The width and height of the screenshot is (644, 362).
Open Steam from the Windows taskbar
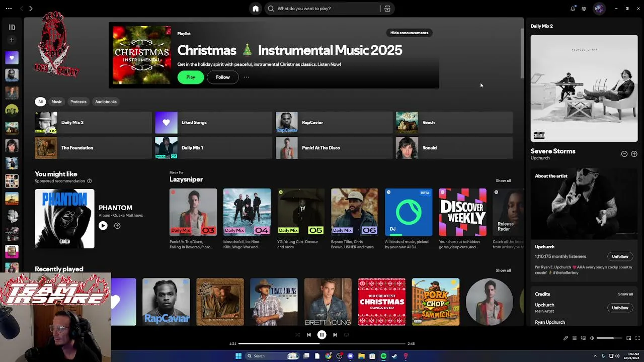(x=394, y=356)
